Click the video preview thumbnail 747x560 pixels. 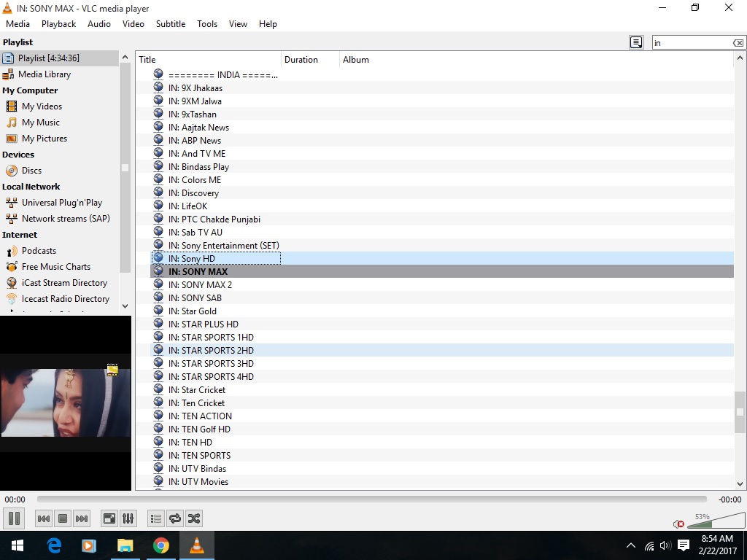pos(65,402)
